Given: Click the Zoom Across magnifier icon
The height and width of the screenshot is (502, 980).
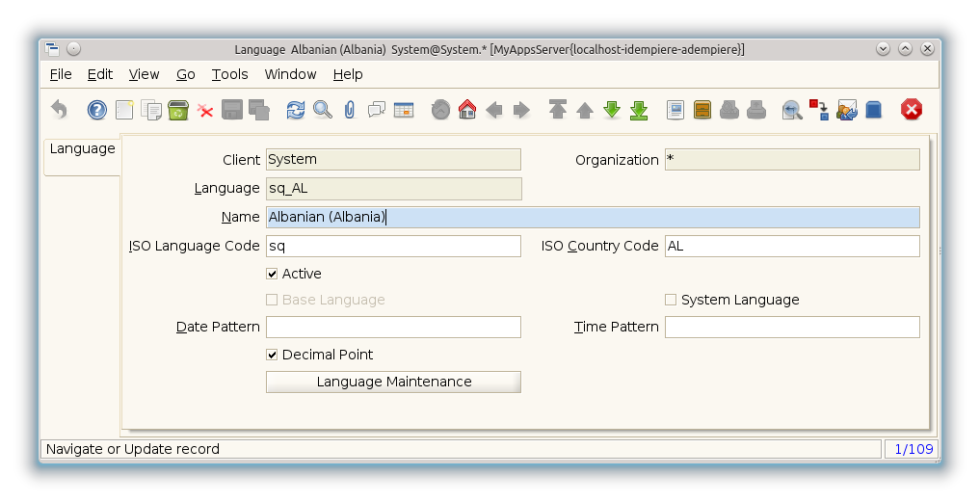Looking at the screenshot, I should tap(792, 110).
